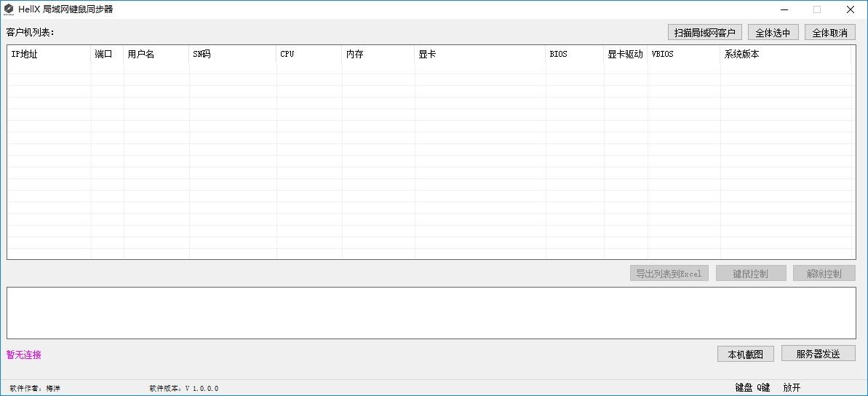The width and height of the screenshot is (868, 396).
Task: Click 全体选中 button
Action: [773, 33]
